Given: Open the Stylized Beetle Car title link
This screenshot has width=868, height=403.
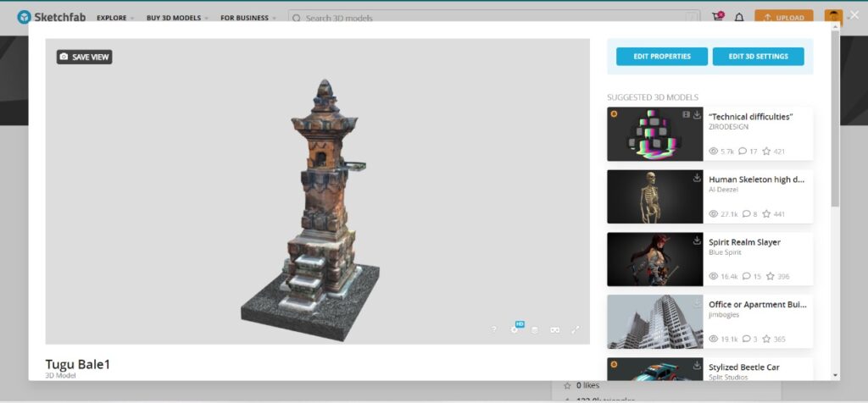Looking at the screenshot, I should coord(744,367).
